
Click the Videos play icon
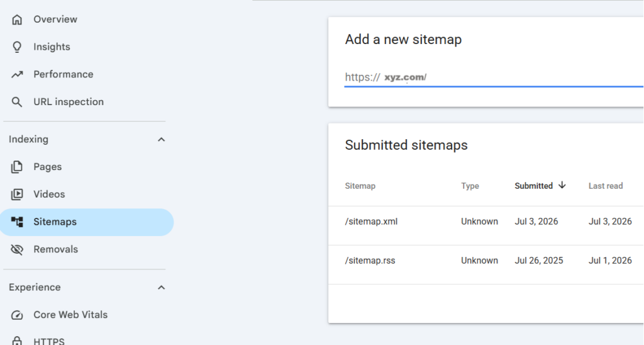click(17, 195)
